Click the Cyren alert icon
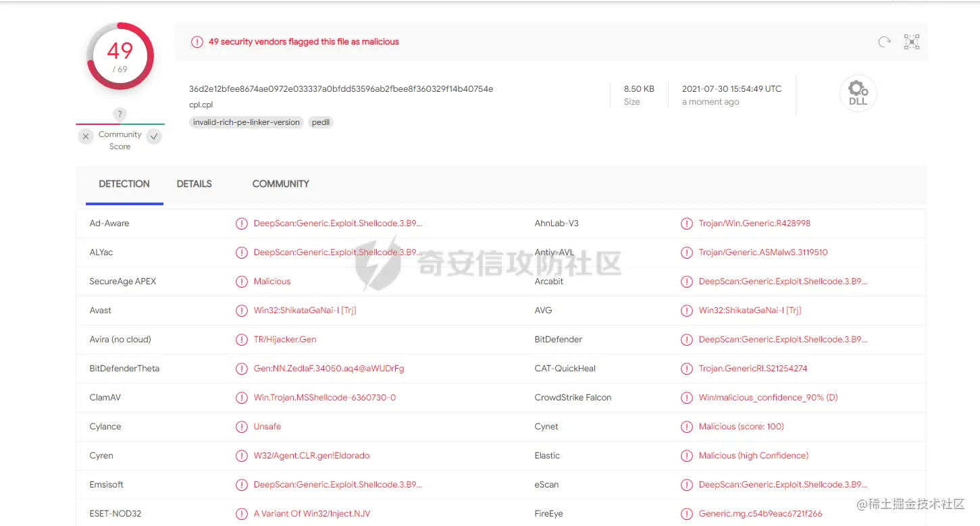The width and height of the screenshot is (980, 526). point(242,456)
